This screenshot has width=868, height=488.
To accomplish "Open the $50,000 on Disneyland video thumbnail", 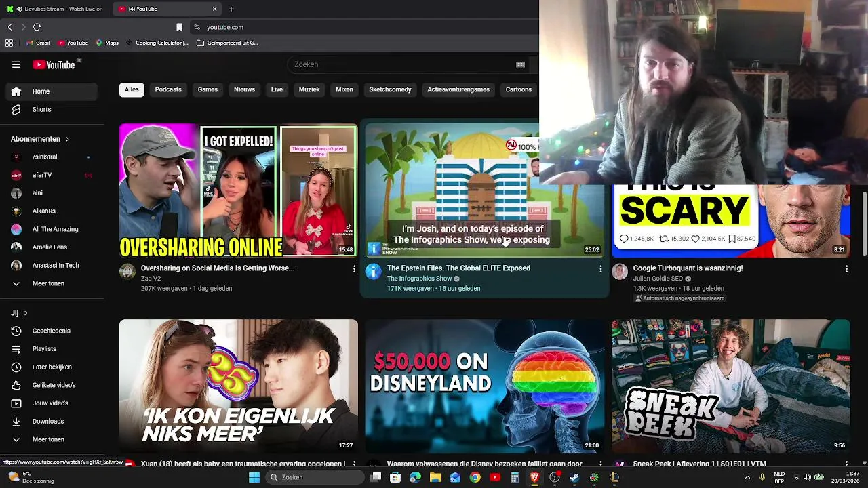I will [484, 386].
